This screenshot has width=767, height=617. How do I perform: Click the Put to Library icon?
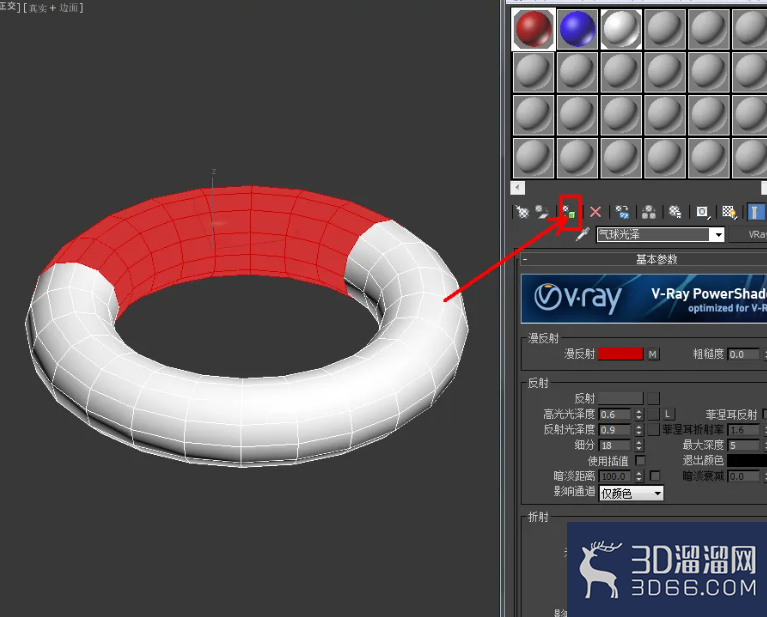(x=675, y=212)
